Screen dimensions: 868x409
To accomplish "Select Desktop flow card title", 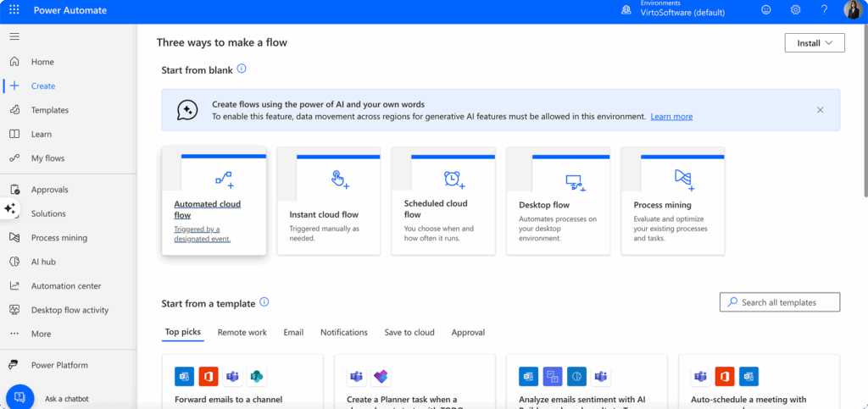I will (x=544, y=205).
